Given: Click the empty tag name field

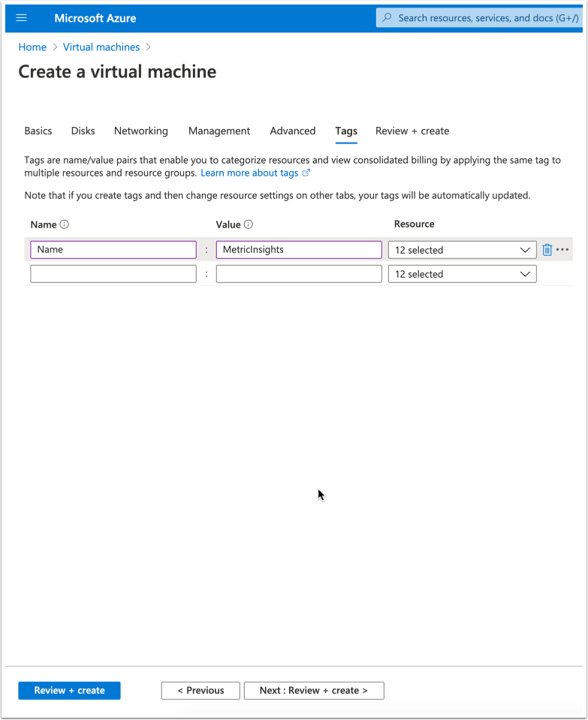Looking at the screenshot, I should pos(113,274).
